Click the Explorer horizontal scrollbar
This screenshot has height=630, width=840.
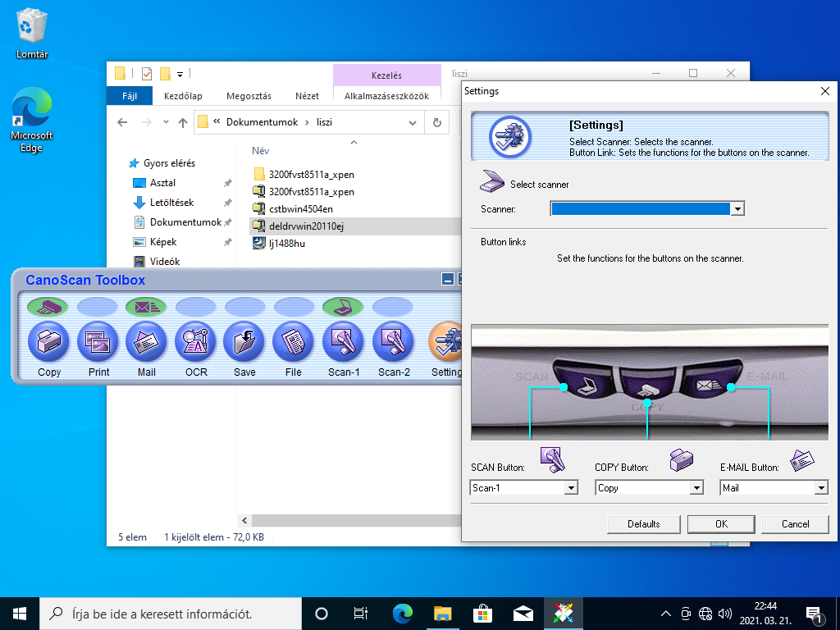356,520
